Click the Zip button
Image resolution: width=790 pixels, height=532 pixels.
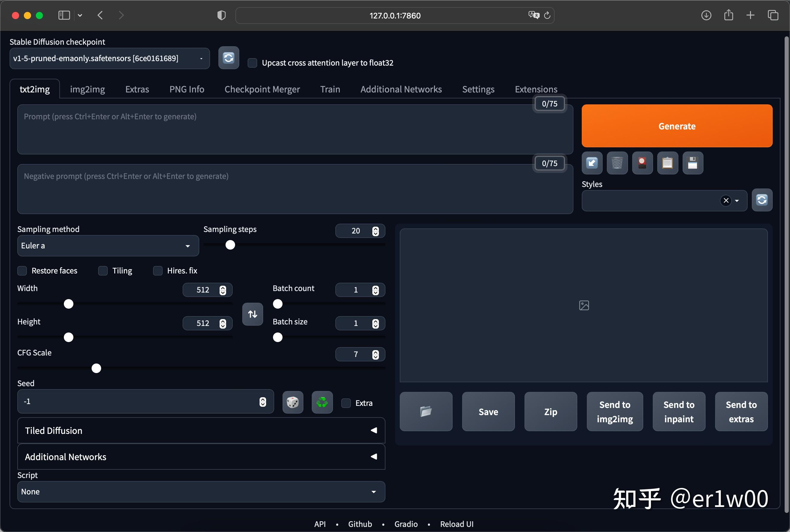tap(550, 412)
